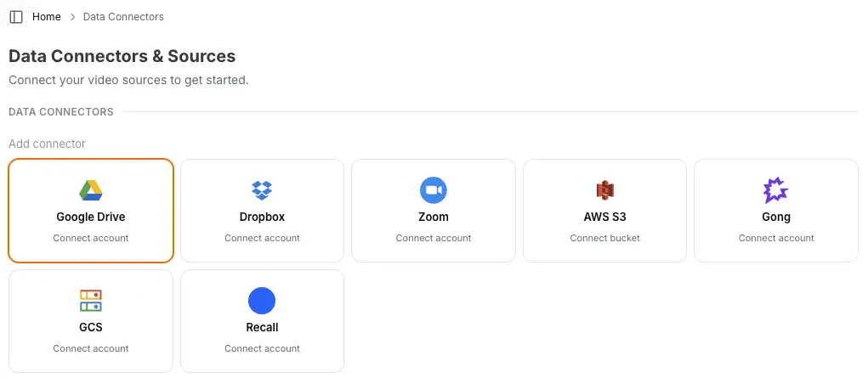
Task: Click the AWS S3 bucket icon
Action: tap(605, 190)
